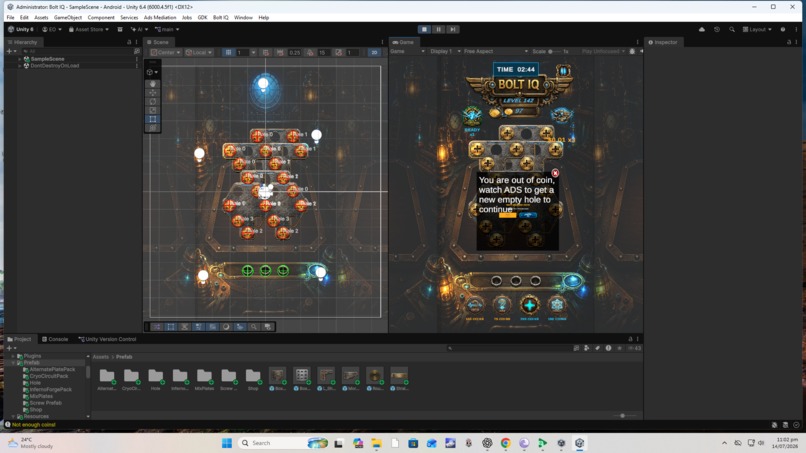Image resolution: width=806 pixels, height=453 pixels.
Task: Open the Play Unfocused dropdown
Action: [x=603, y=51]
